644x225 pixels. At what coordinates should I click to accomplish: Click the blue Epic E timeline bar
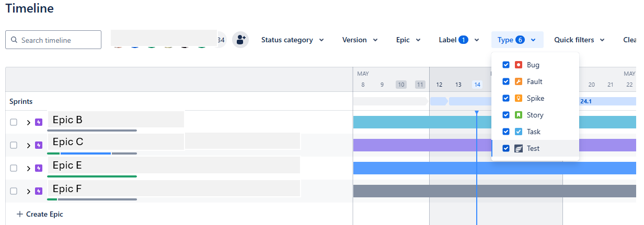[494, 168]
